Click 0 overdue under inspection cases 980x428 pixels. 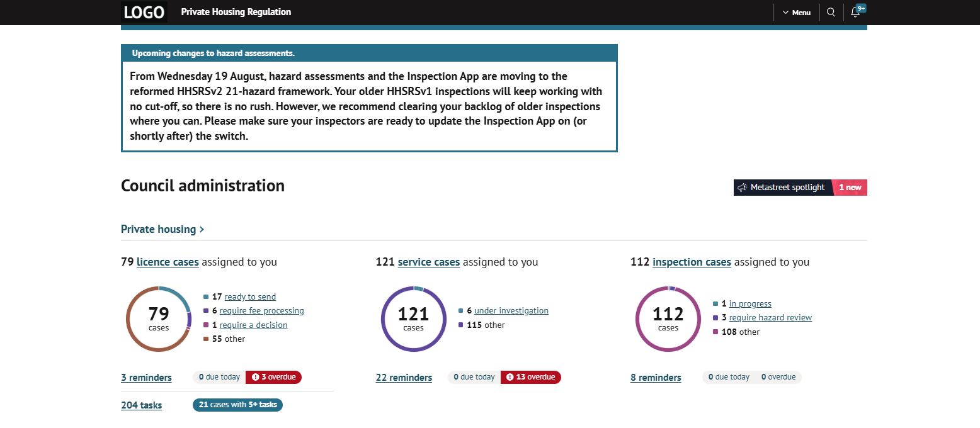[x=778, y=377]
